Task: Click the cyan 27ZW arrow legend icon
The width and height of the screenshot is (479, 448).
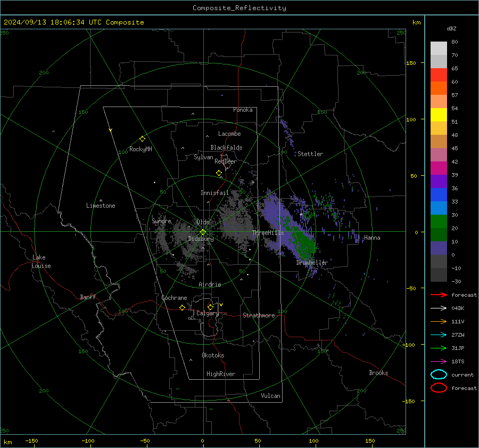Action: (439, 335)
